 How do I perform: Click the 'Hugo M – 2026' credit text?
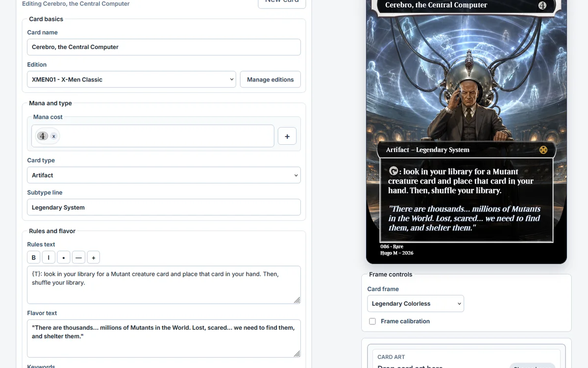click(397, 253)
